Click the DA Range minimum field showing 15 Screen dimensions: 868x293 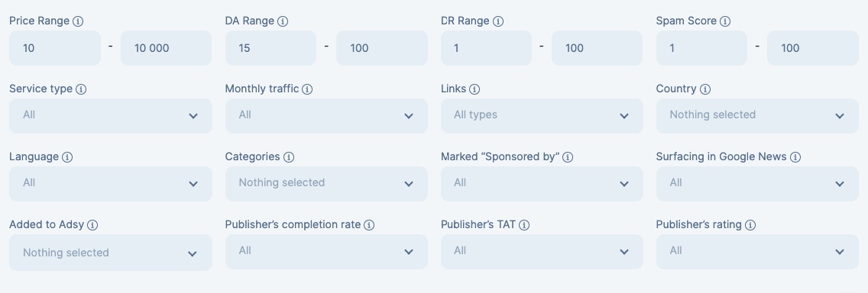tap(270, 48)
